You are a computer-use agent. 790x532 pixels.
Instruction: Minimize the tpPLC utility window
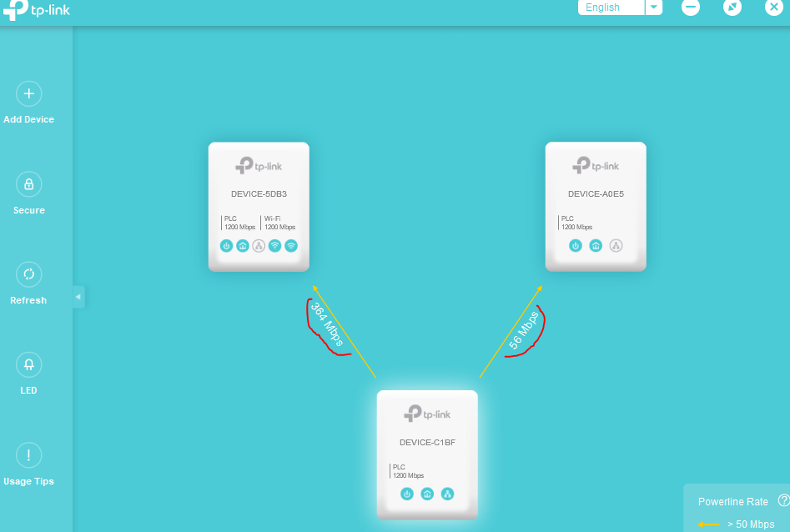pos(691,7)
